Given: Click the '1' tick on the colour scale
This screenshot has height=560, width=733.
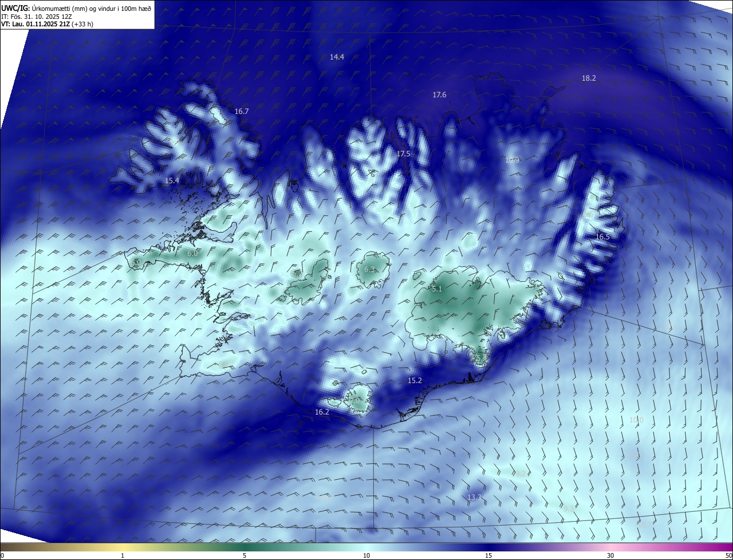Looking at the screenshot, I should 123,555.
